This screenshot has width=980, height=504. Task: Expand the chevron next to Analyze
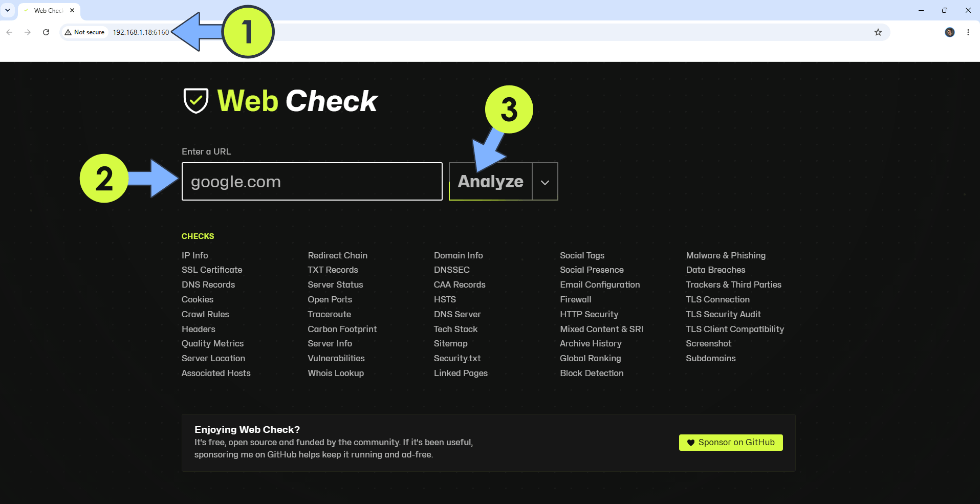point(545,182)
